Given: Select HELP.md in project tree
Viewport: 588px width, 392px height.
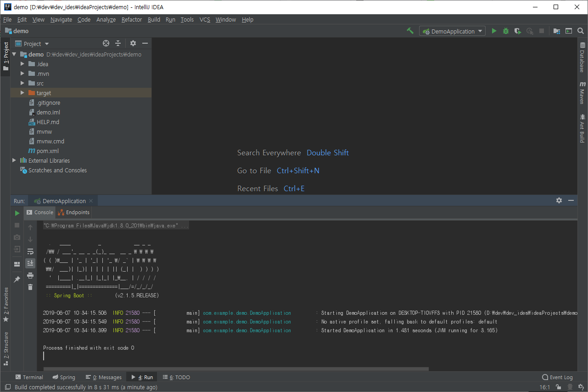Looking at the screenshot, I should tap(48, 122).
